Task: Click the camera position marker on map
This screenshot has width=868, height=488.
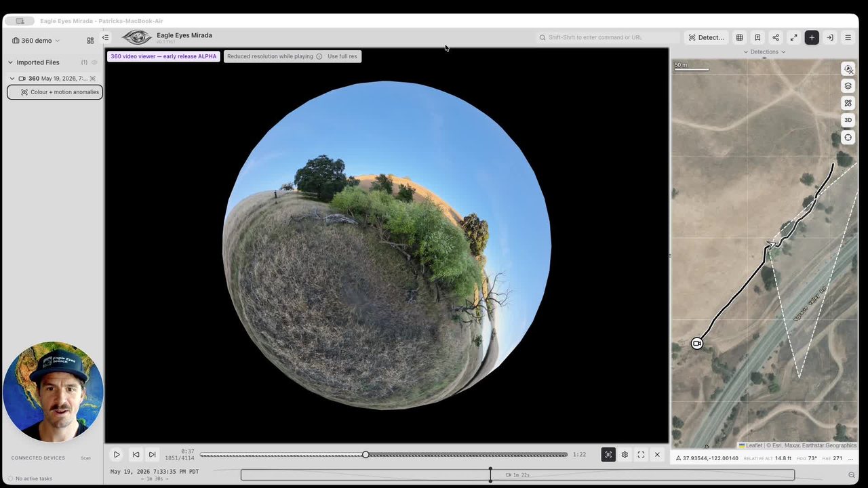Action: 697,344
